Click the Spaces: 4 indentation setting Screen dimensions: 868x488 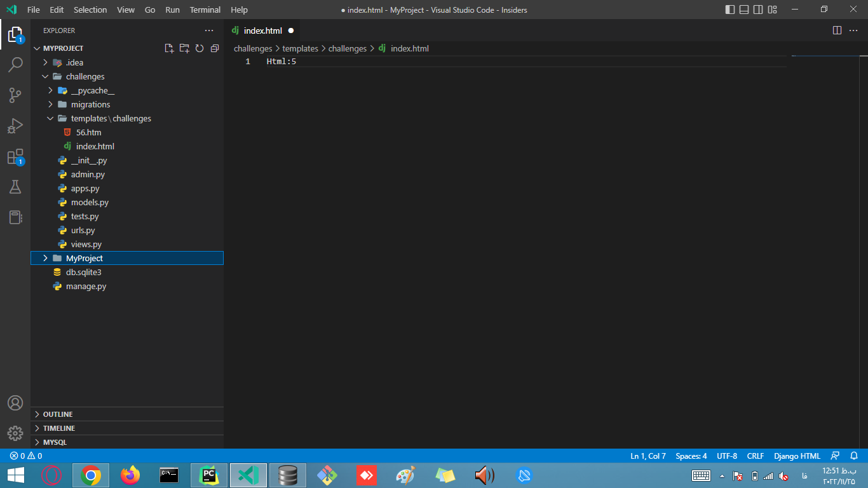[x=691, y=456]
